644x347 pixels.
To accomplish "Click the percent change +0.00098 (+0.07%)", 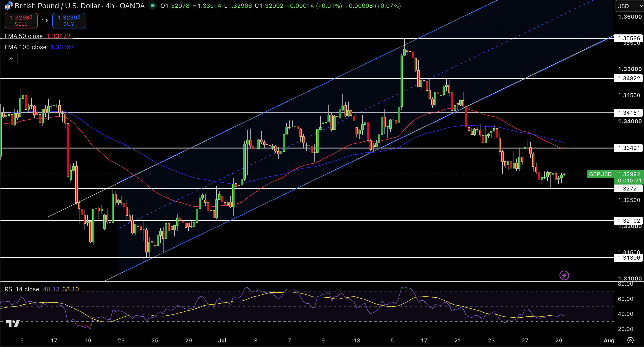I will pyautogui.click(x=373, y=6).
